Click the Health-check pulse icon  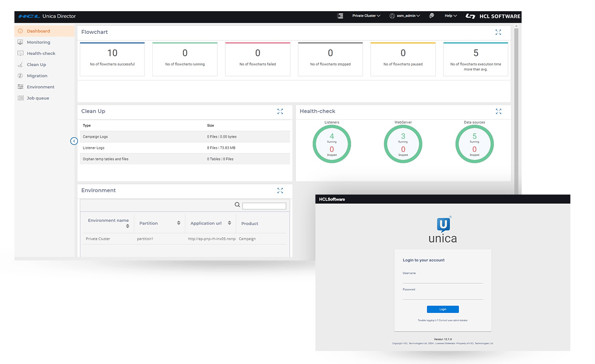click(20, 53)
